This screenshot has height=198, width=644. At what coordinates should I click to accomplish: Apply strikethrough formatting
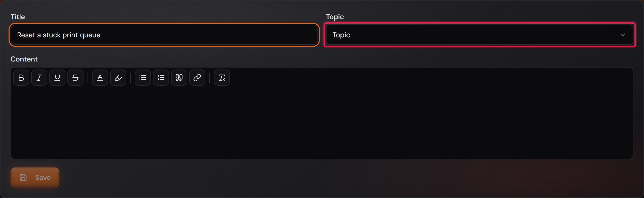click(x=75, y=78)
